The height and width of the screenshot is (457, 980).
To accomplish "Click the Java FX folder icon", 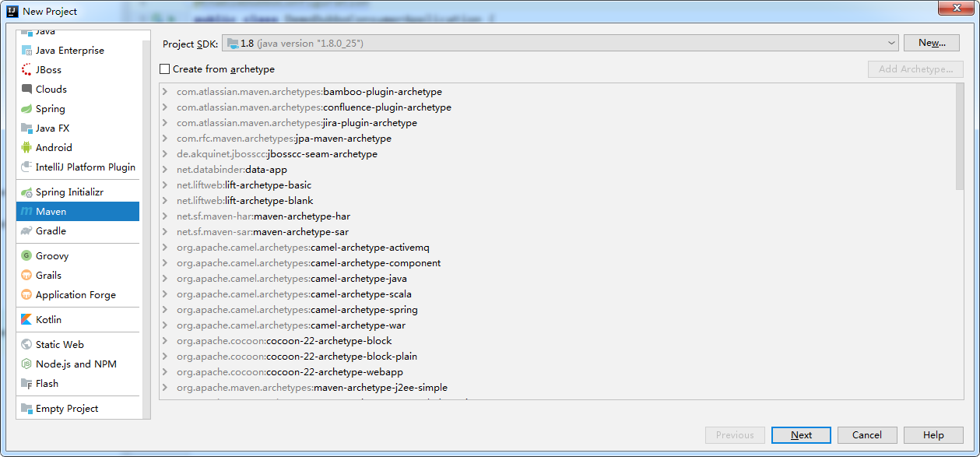I will [x=27, y=128].
